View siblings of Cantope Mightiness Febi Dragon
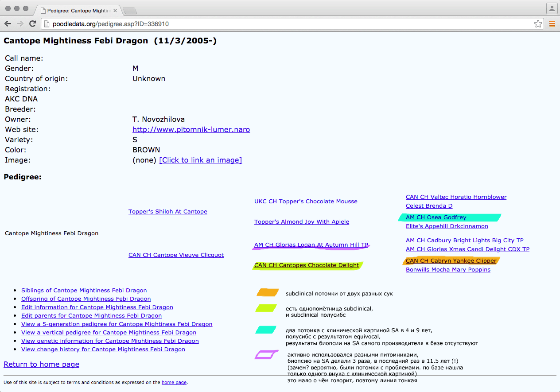This screenshot has width=560, height=392. [x=84, y=291]
